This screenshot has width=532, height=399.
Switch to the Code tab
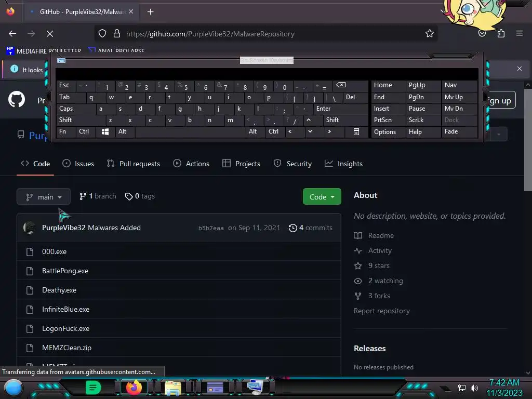tap(35, 164)
